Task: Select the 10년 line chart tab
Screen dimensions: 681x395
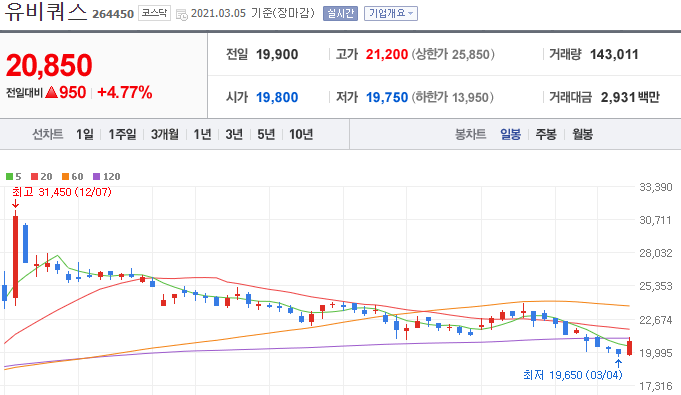Action: tap(301, 134)
